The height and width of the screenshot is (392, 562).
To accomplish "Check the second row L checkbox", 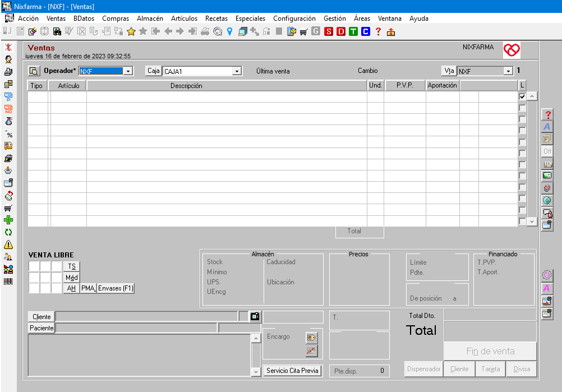I will 522,108.
